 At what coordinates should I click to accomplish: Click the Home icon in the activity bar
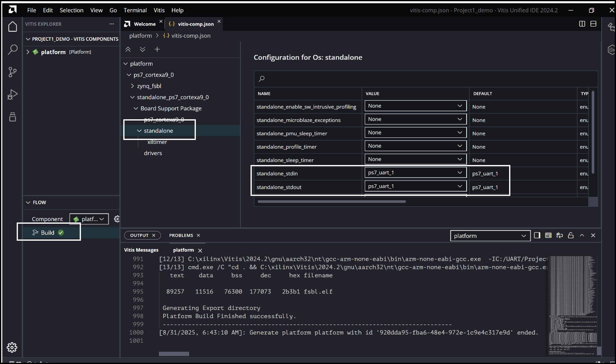pyautogui.click(x=12, y=26)
